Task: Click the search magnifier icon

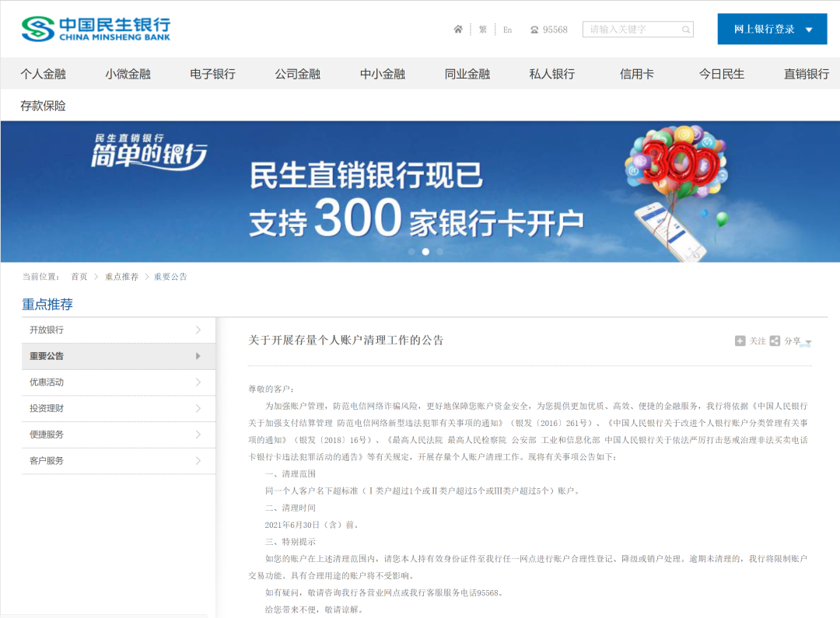Action: point(686,30)
